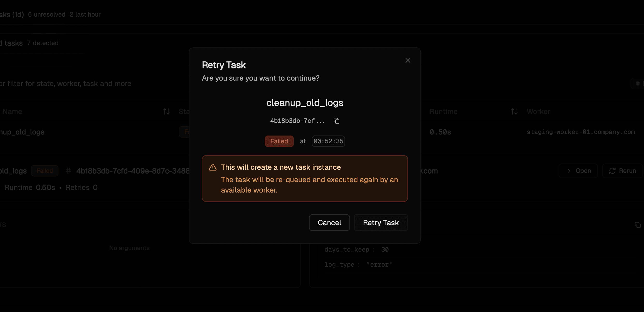Close the Retry Task dialog
The height and width of the screenshot is (312, 644).
click(408, 60)
